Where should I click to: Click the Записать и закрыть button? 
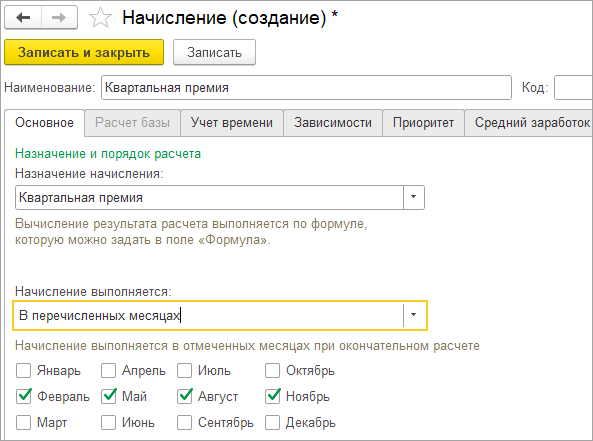click(84, 52)
